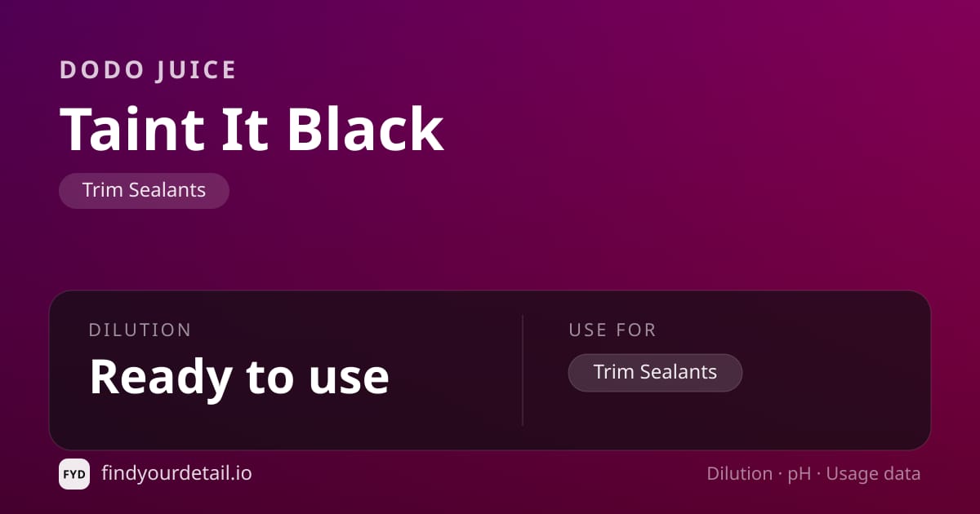Click the Trim Sealants pill under Use For
Image resolution: width=980 pixels, height=514 pixels.
pos(655,373)
